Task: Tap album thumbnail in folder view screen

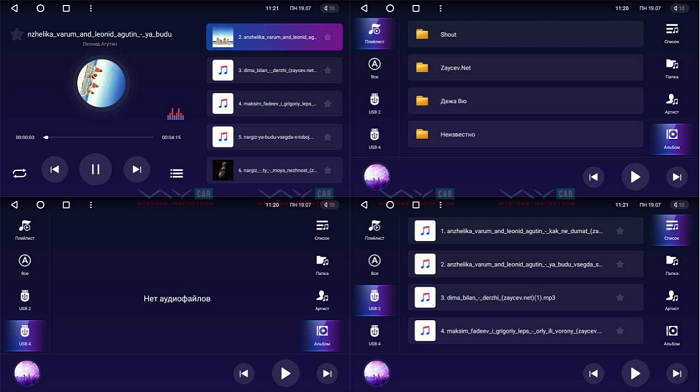Action: (376, 176)
